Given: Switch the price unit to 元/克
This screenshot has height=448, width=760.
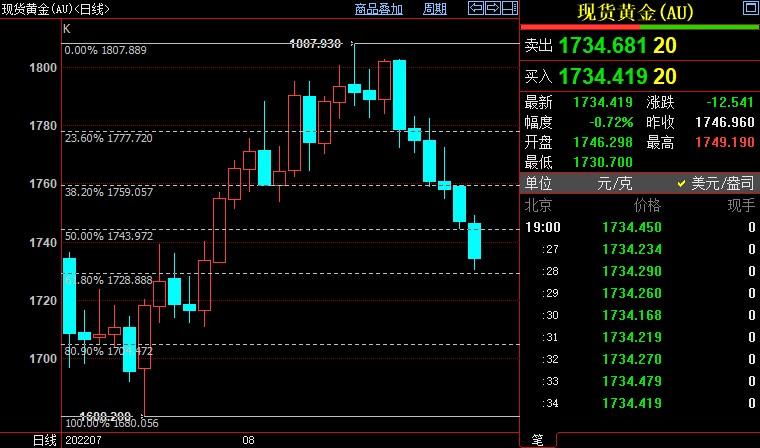Looking at the screenshot, I should tap(609, 184).
